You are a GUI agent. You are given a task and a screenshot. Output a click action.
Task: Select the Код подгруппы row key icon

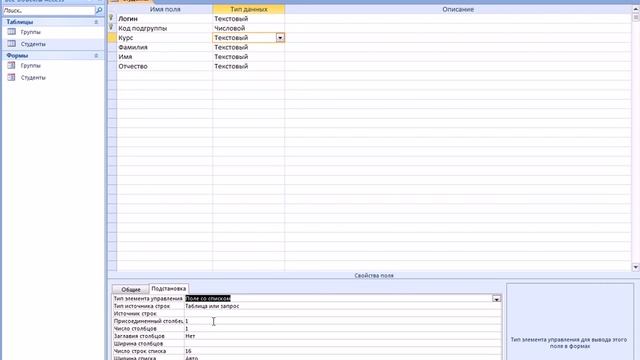pos(111,28)
